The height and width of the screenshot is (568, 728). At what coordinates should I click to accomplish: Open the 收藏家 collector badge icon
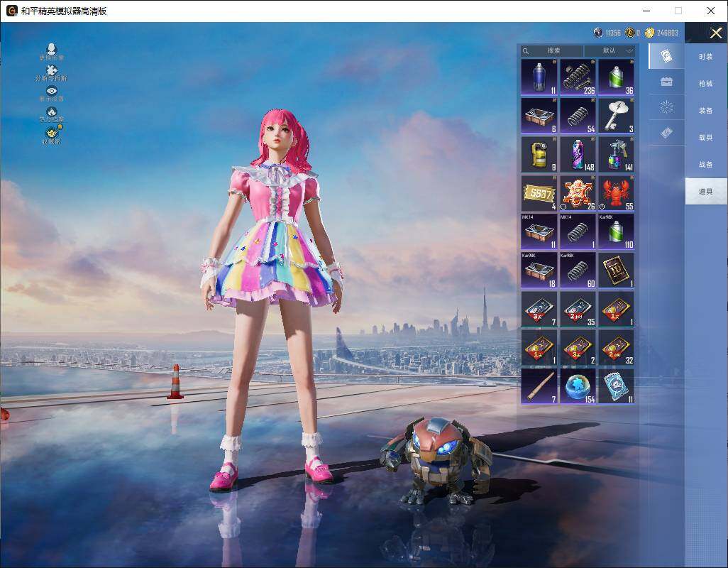click(52, 135)
